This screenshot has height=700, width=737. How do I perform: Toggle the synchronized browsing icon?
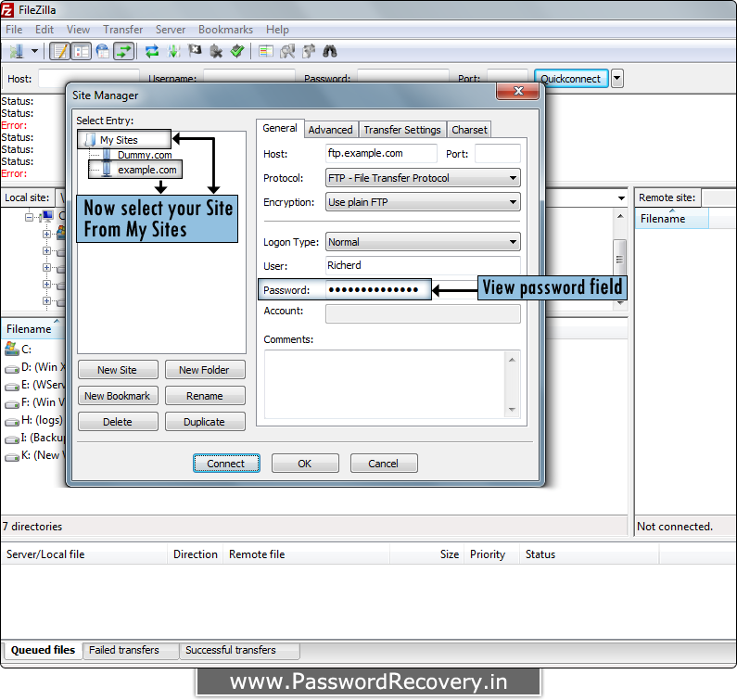click(x=309, y=51)
